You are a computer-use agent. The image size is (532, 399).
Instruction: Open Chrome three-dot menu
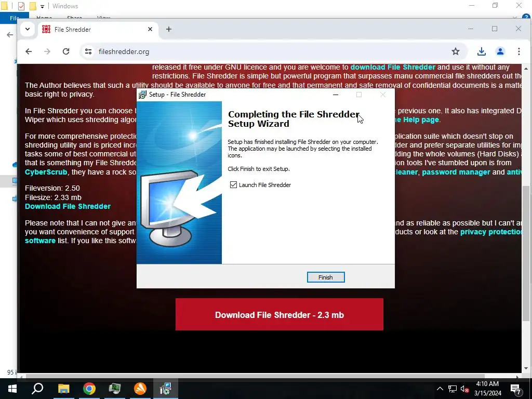click(519, 51)
